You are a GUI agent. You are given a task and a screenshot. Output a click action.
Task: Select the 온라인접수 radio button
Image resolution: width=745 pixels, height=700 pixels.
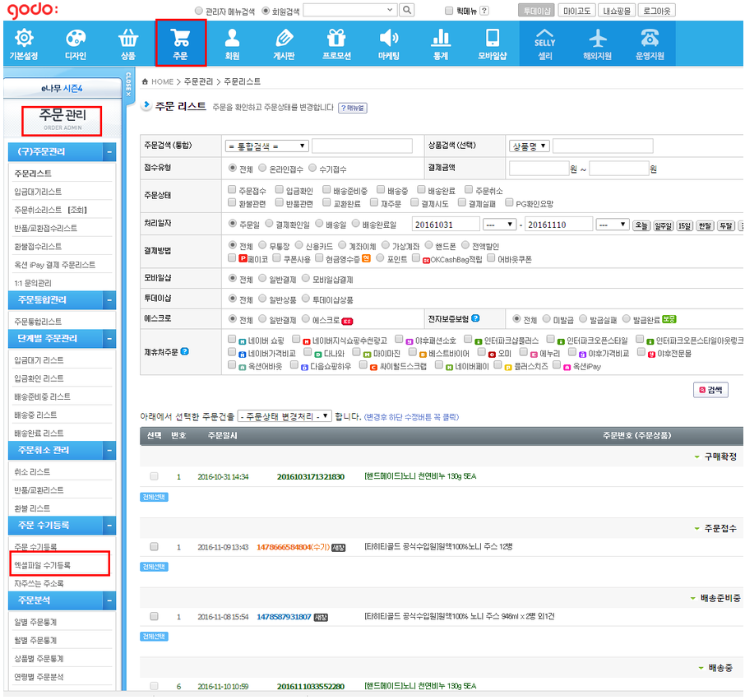tap(264, 168)
